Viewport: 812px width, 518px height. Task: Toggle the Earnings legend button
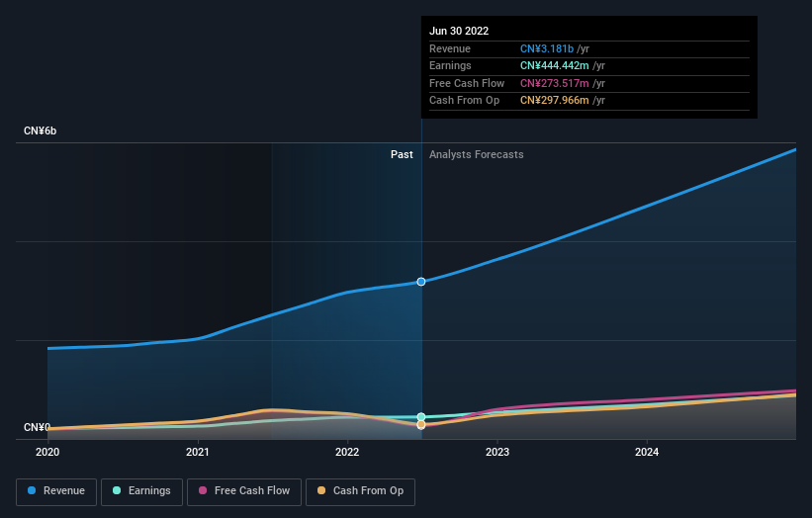(x=141, y=491)
